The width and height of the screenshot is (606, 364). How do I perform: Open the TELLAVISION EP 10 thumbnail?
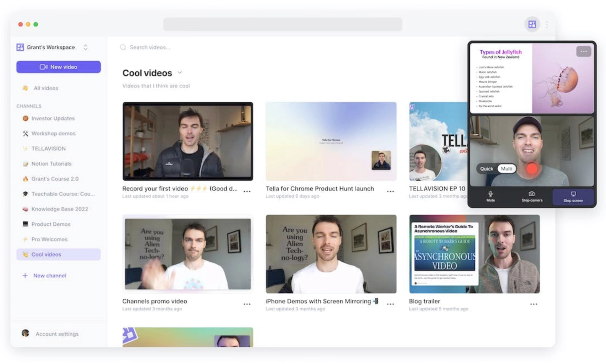click(x=438, y=141)
